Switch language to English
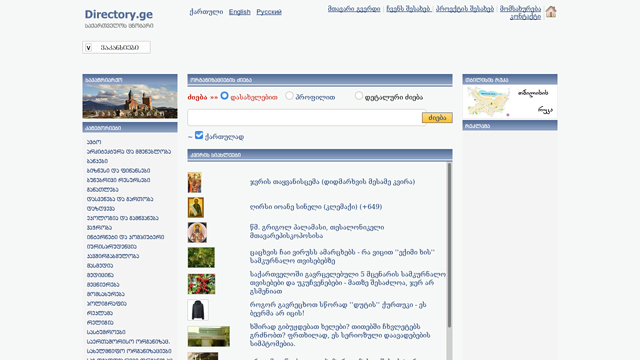Viewport: 640px width, 360px height. point(240,12)
